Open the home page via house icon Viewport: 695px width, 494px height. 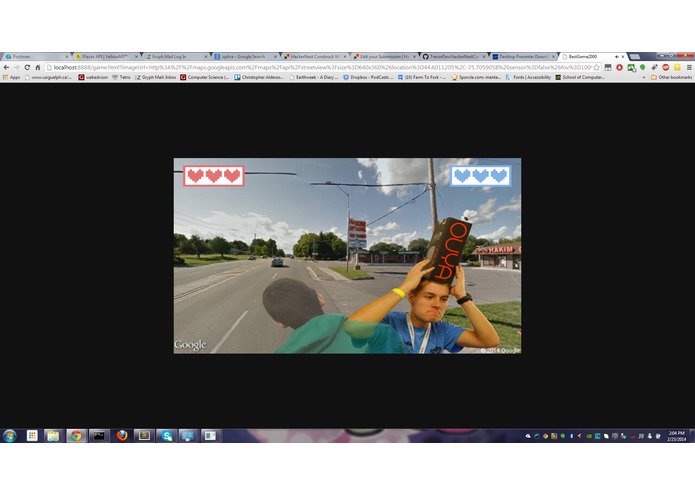[x=38, y=67]
